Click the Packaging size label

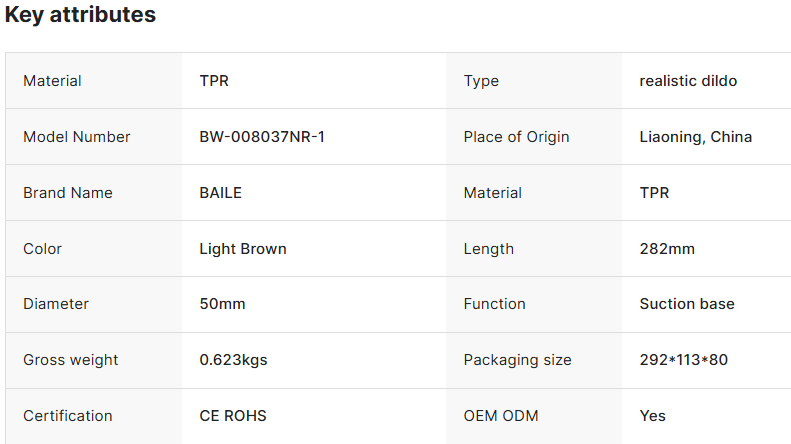(x=518, y=360)
